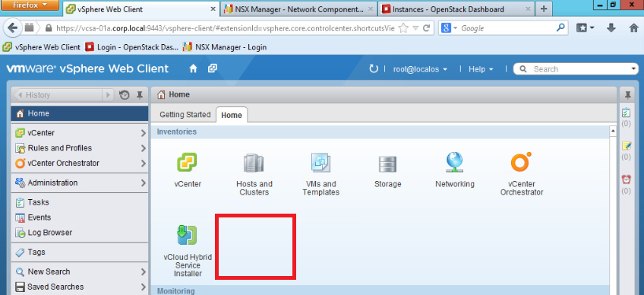This screenshot has height=295, width=644.
Task: Open vSphere Web Client bookmark
Action: [x=42, y=47]
